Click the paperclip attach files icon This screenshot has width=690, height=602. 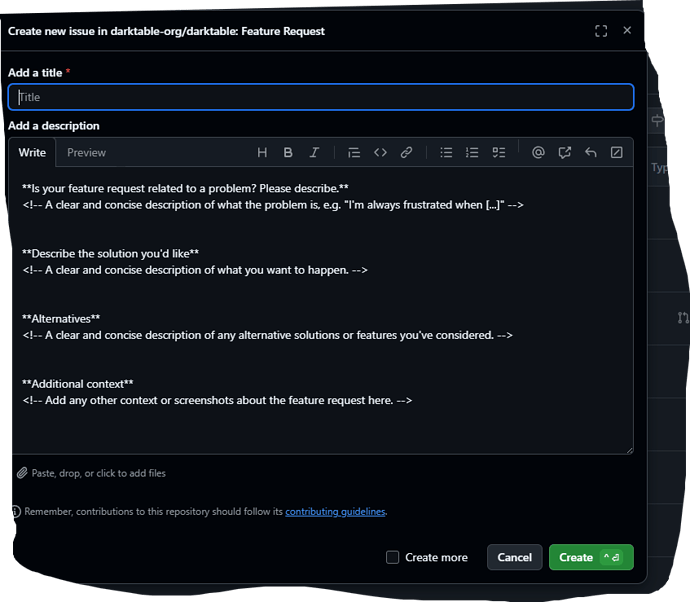click(22, 473)
